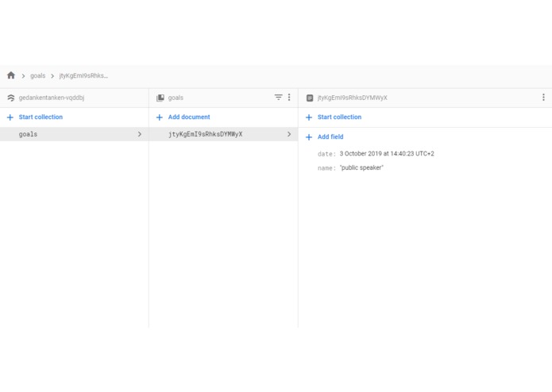Open the goals collection three-dot menu
Viewport: 552px width, 392px height.
pyautogui.click(x=289, y=97)
